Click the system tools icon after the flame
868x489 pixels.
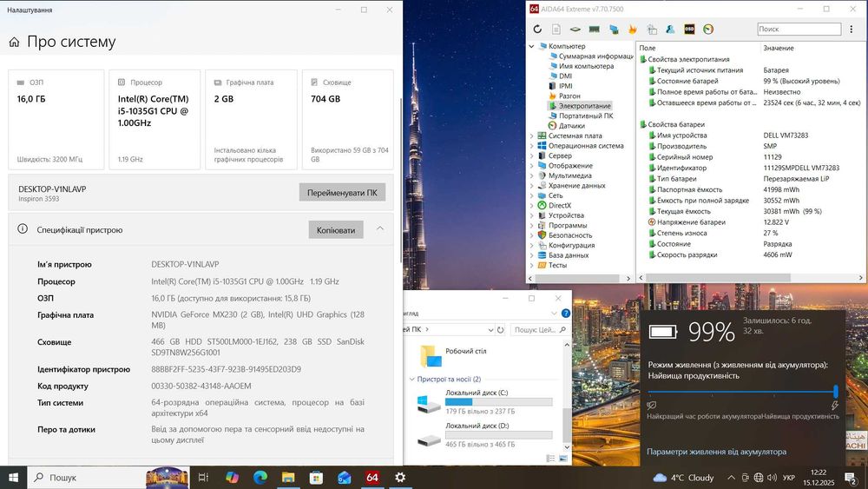(x=652, y=30)
